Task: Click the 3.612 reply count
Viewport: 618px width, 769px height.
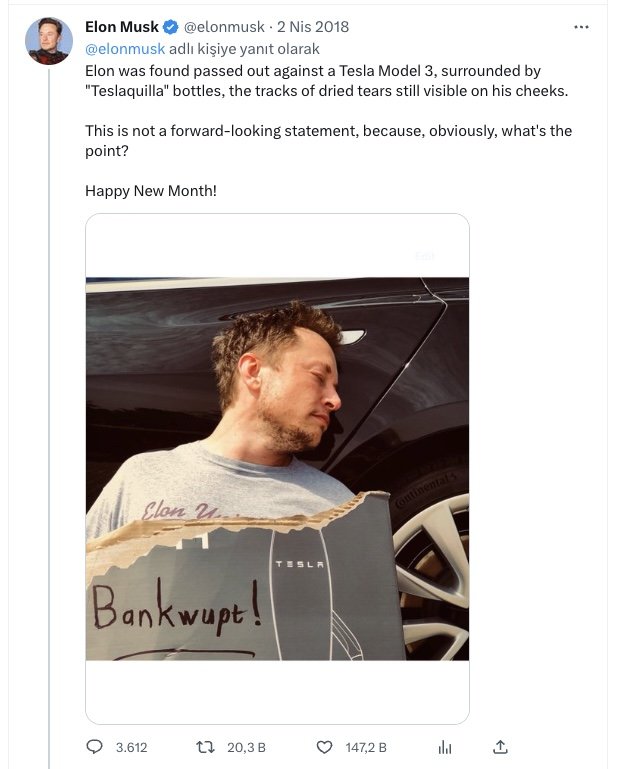Action: tap(132, 747)
